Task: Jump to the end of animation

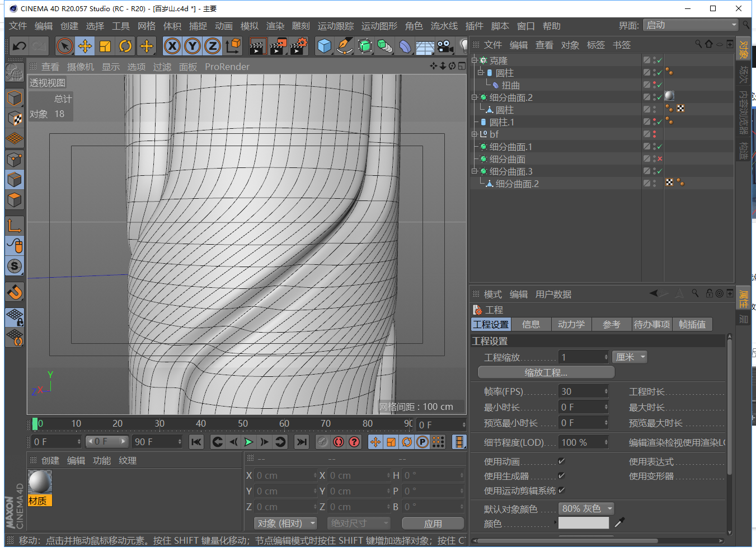Action: (x=302, y=442)
